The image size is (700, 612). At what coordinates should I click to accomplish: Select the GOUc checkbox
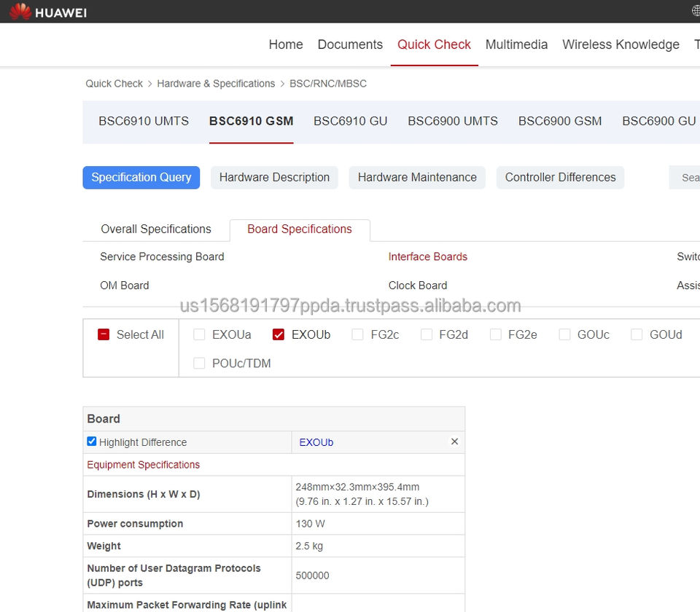[564, 334]
